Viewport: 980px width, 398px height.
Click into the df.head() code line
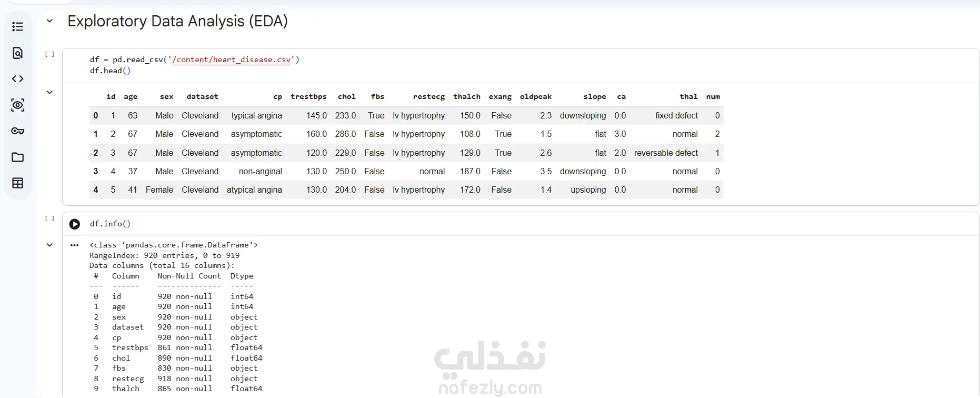click(110, 71)
